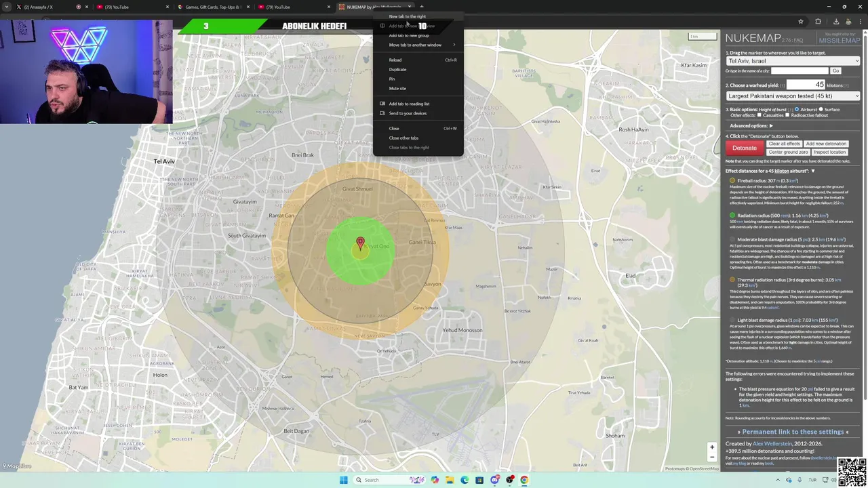The image size is (868, 488).
Task: Toggle the Fireball radius effect marker
Action: [x=732, y=181]
